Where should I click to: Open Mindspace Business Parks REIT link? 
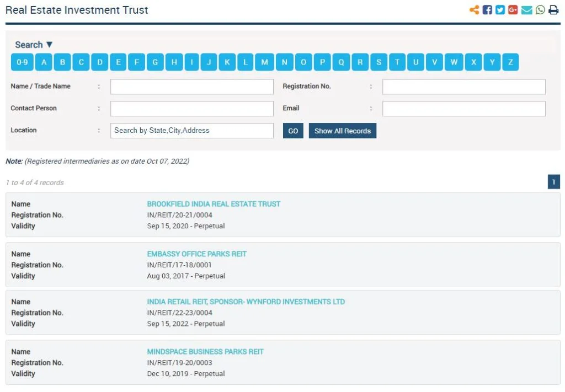pos(205,352)
